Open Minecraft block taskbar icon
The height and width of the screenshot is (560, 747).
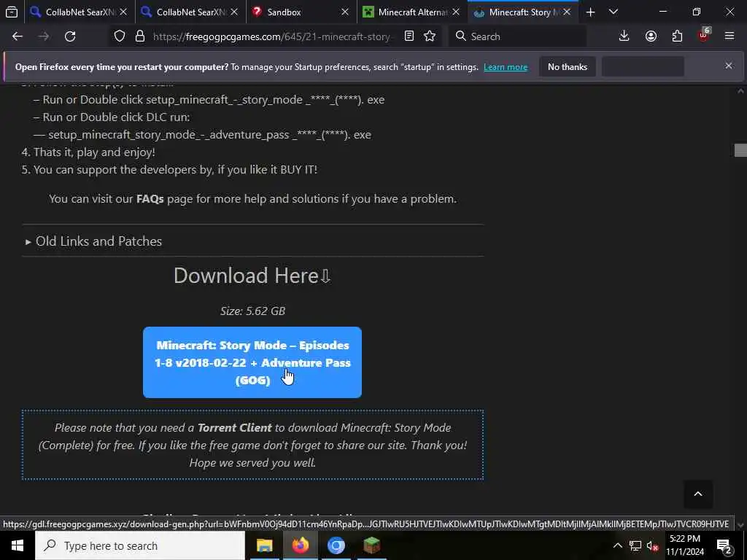click(371, 545)
